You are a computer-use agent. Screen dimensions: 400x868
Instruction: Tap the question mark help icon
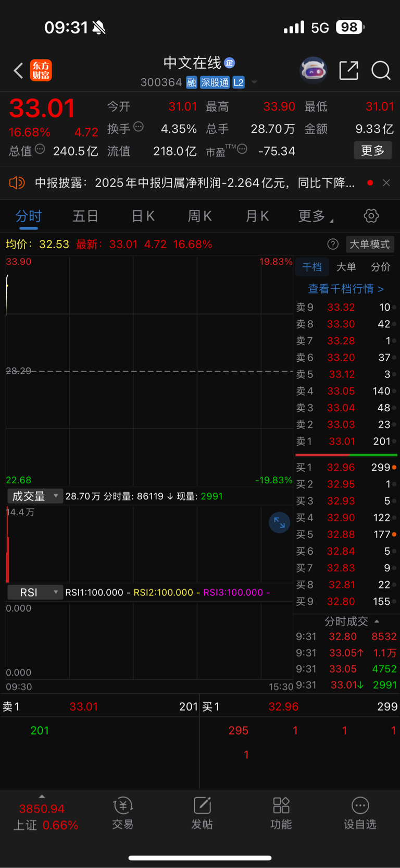(333, 244)
